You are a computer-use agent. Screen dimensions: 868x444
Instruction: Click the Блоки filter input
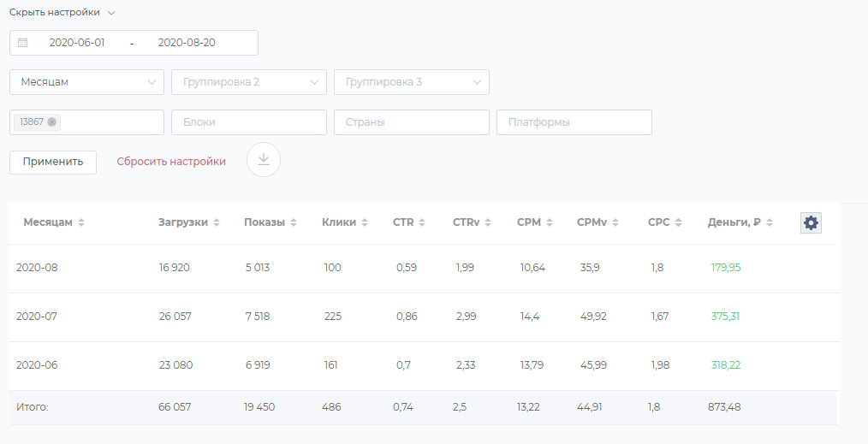point(249,122)
